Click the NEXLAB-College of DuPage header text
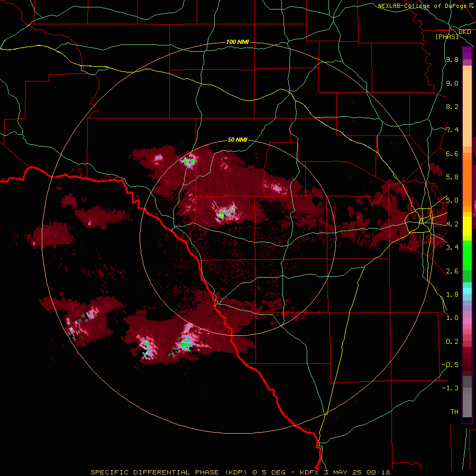Screen dimensions: 476x476 (x=422, y=6)
